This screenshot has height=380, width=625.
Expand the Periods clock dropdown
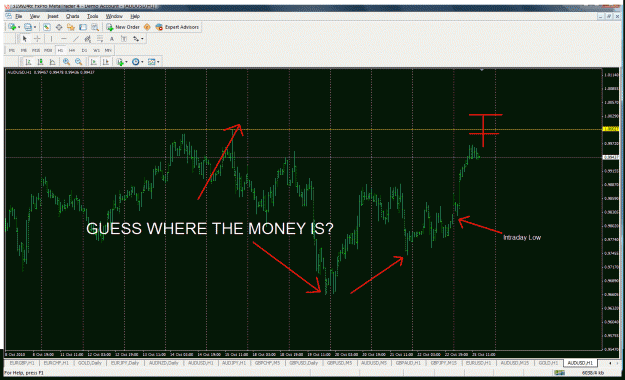click(x=142, y=62)
